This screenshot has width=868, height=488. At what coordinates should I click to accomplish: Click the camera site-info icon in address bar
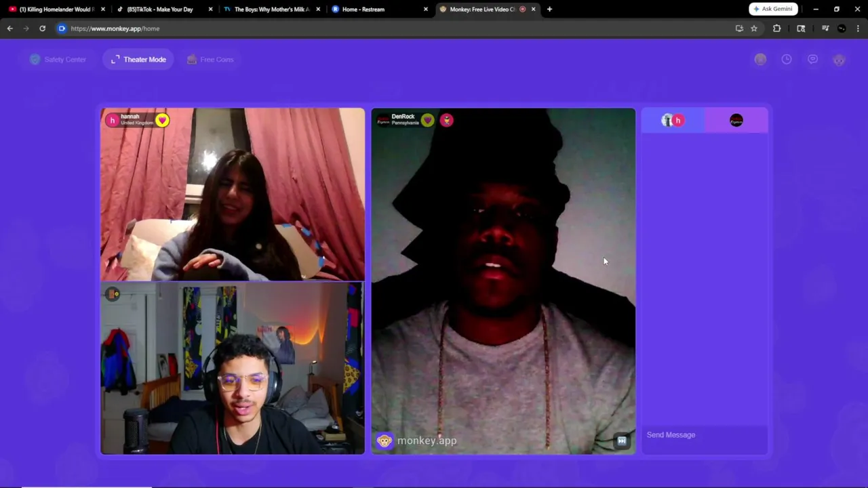(x=62, y=28)
